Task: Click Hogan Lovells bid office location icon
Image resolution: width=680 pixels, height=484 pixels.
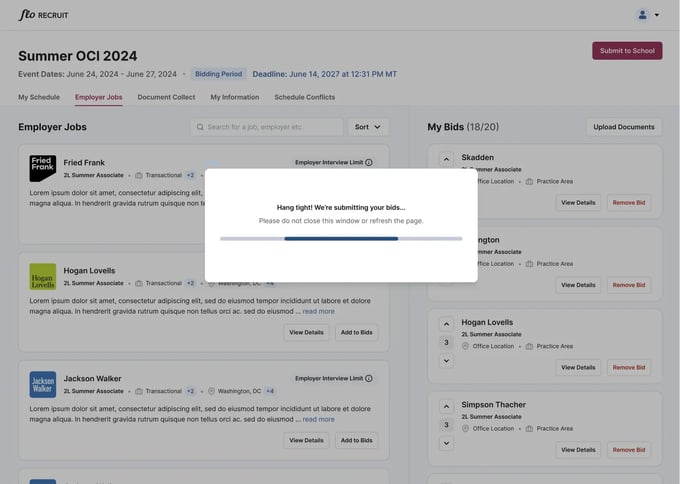Action: pos(465,346)
